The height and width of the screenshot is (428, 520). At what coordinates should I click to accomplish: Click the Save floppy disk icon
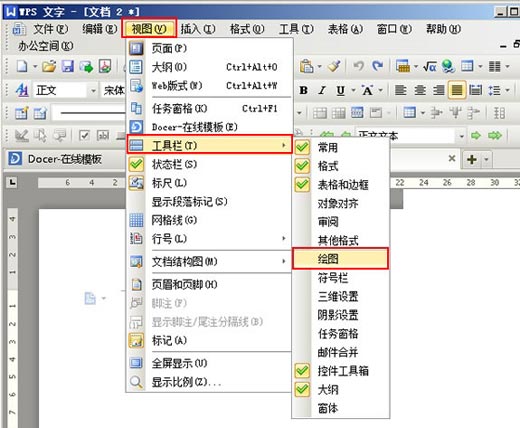[68, 67]
